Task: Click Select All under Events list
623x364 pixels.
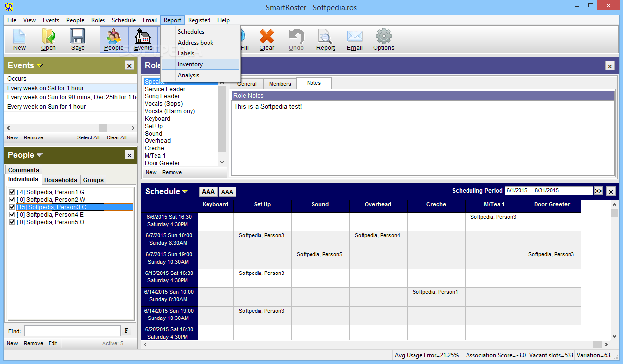Action: pyautogui.click(x=88, y=137)
